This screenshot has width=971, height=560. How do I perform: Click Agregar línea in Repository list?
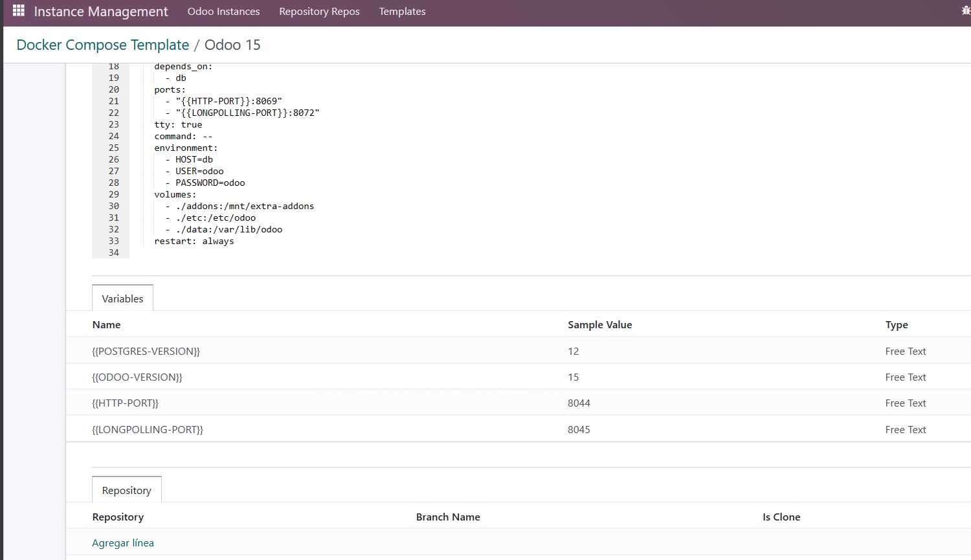(123, 543)
